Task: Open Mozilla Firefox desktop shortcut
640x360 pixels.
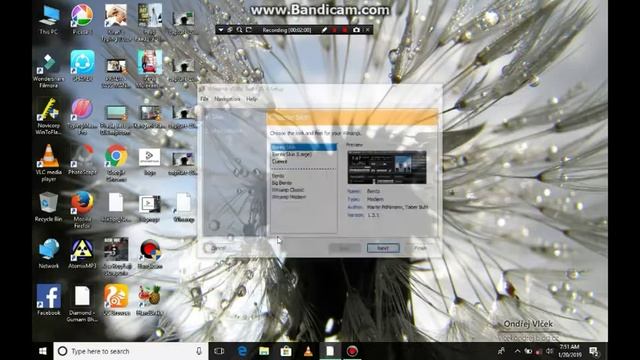Action: tap(82, 210)
